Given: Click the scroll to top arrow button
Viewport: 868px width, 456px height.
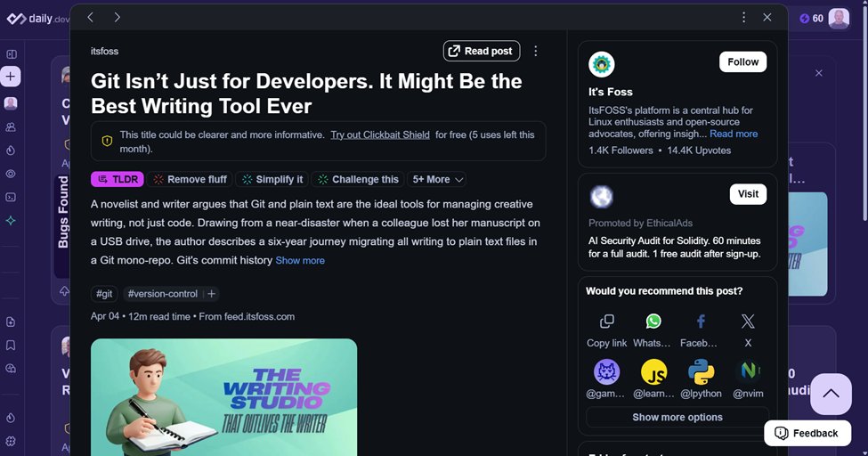Looking at the screenshot, I should (831, 394).
